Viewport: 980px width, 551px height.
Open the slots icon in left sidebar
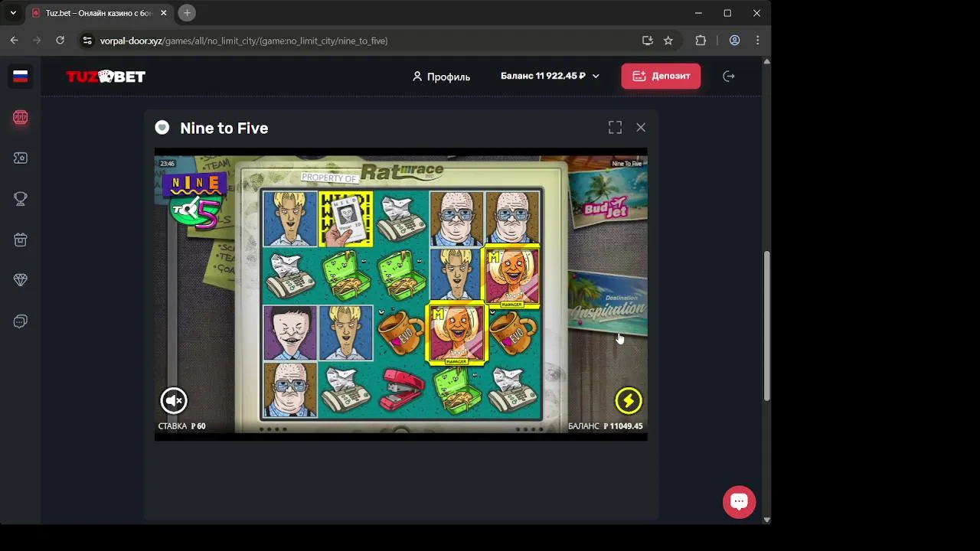21,117
